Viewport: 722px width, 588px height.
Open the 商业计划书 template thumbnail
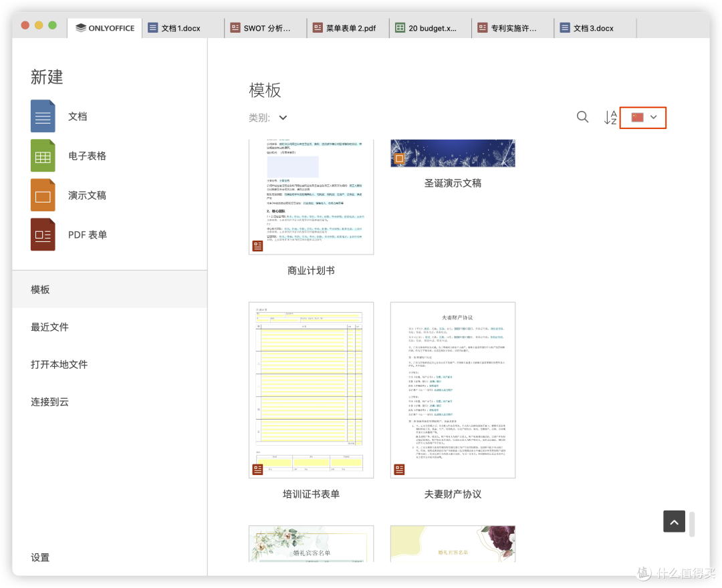point(312,197)
